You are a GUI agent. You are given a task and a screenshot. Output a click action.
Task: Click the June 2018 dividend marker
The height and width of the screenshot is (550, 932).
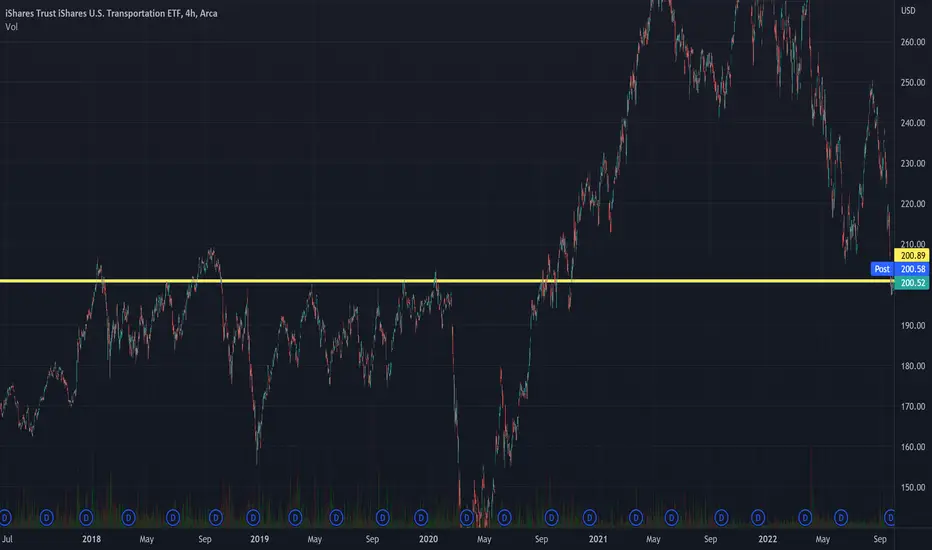coord(173,518)
